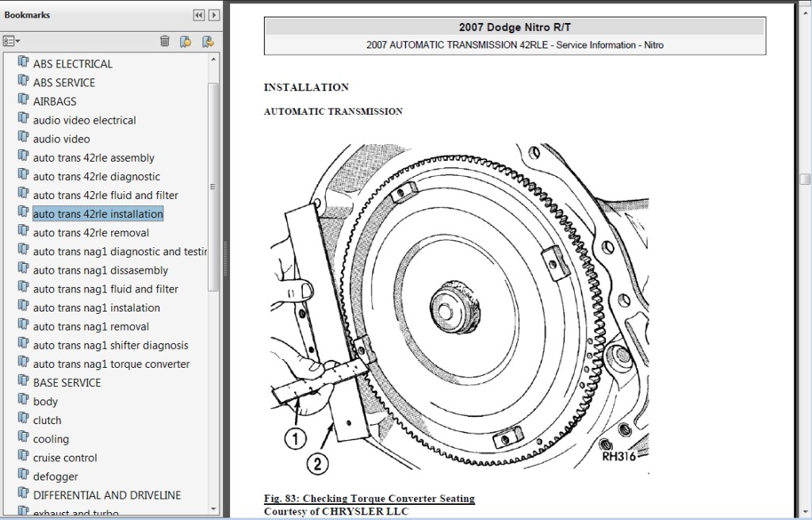The width and height of the screenshot is (812, 520).
Task: Click the expand current bookmark icon
Action: (x=209, y=41)
